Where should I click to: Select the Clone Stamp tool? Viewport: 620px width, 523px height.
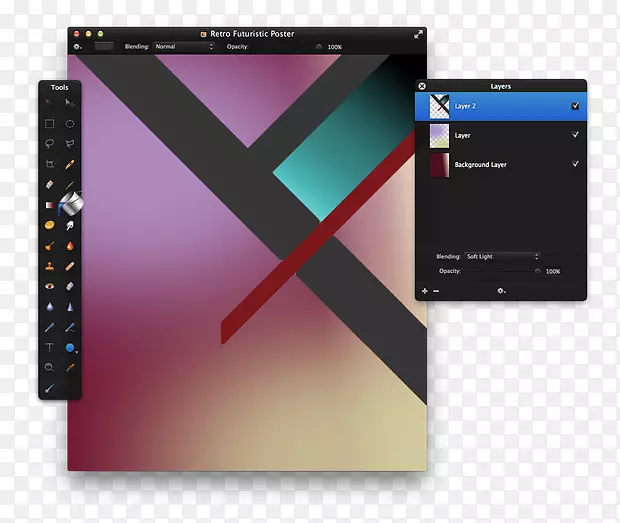[49, 266]
